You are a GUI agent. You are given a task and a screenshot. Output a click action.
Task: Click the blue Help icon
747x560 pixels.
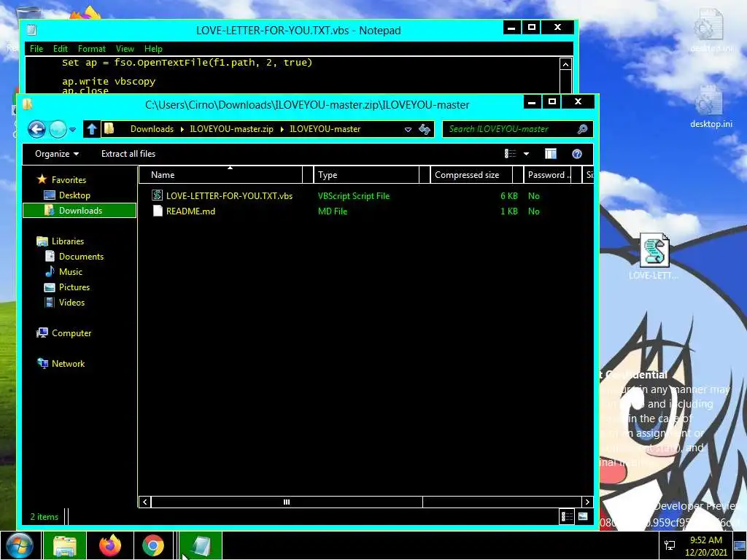point(576,154)
